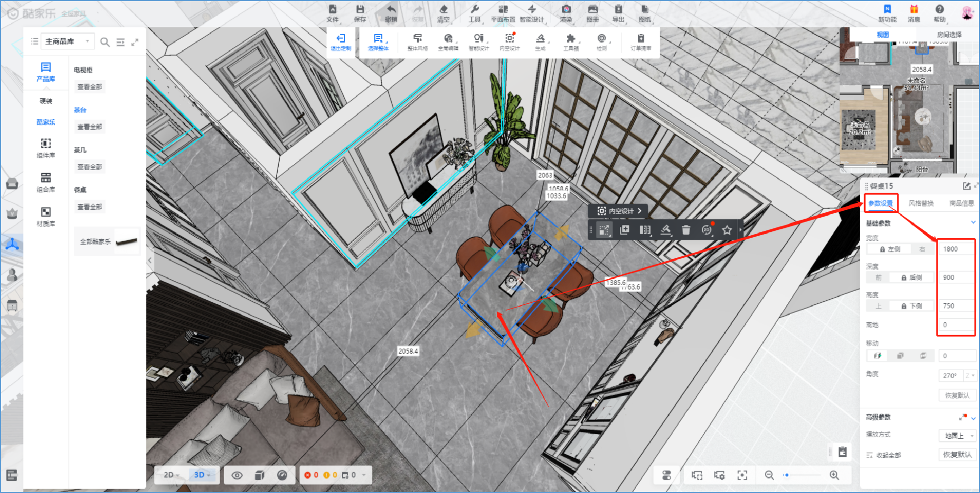
Task: Select 右 width side option
Action: coord(922,249)
